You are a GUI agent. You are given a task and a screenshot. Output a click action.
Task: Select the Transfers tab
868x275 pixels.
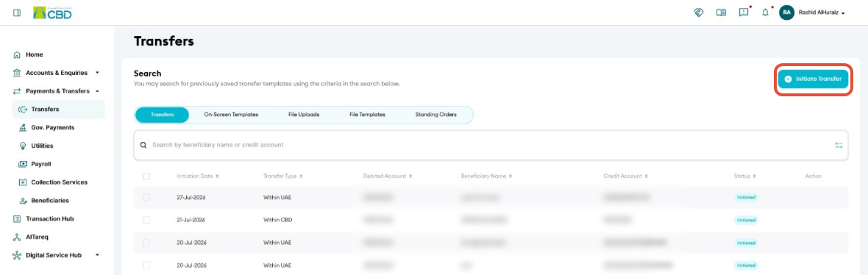[162, 115]
